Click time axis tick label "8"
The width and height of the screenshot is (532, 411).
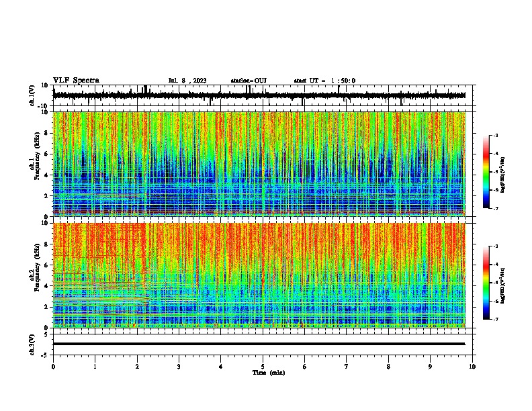[x=388, y=367]
